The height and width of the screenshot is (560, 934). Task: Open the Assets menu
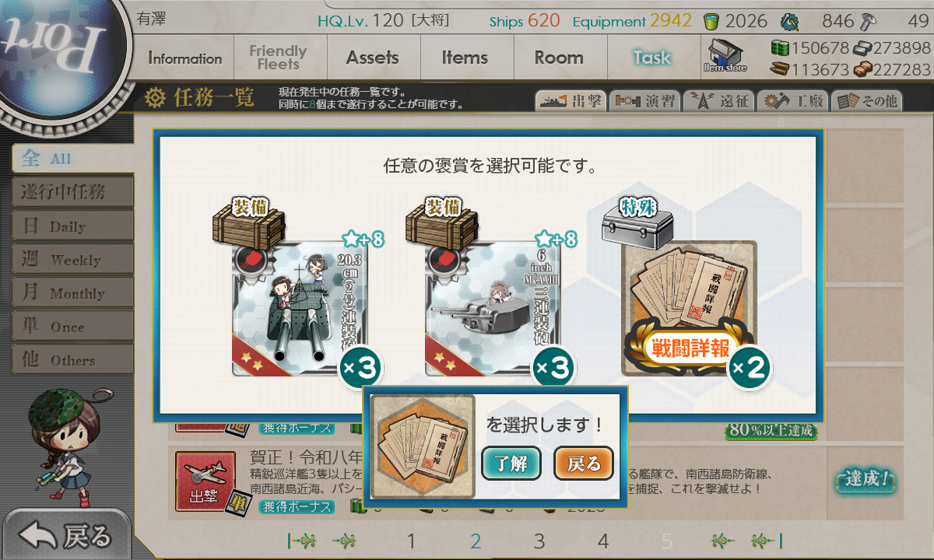(373, 58)
